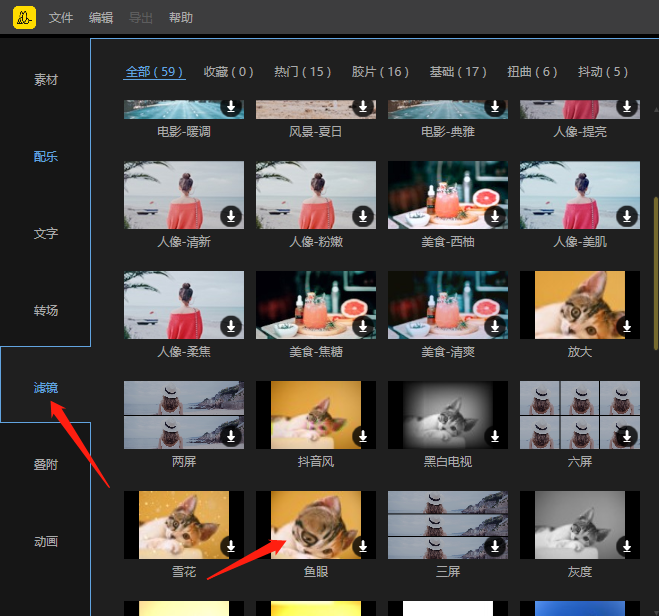Download the 抖音风 filter effect
The image size is (659, 616).
(362, 436)
